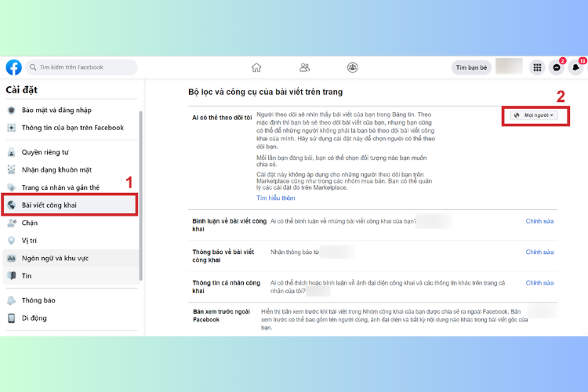Viewport: 588px width, 392px height.
Task: Open the Facebook logo home link
Action: (x=14, y=67)
